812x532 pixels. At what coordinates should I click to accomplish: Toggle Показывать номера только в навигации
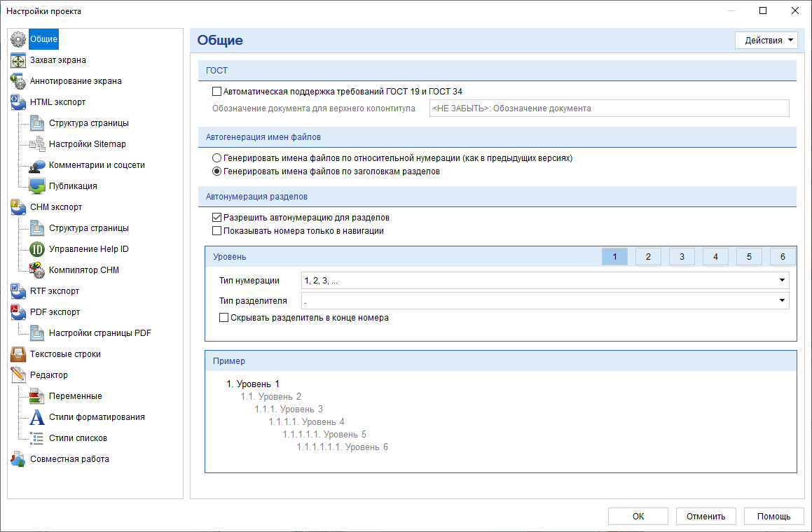pyautogui.click(x=217, y=231)
